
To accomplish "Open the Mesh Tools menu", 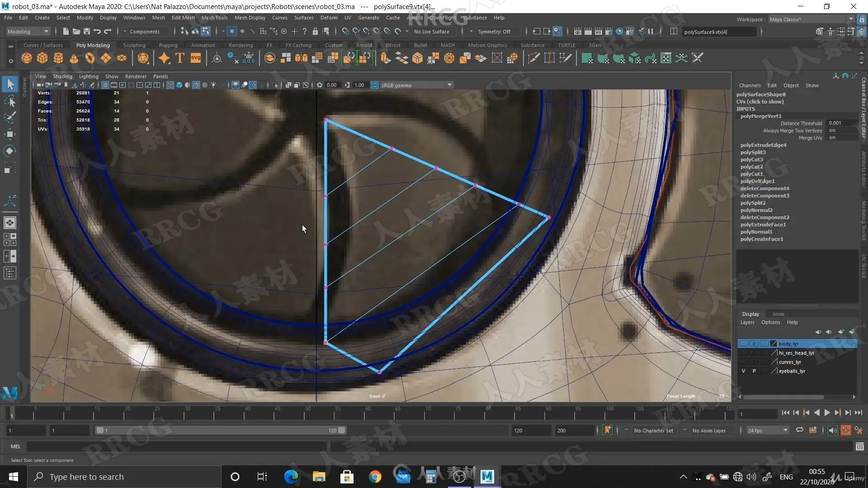I will (214, 18).
